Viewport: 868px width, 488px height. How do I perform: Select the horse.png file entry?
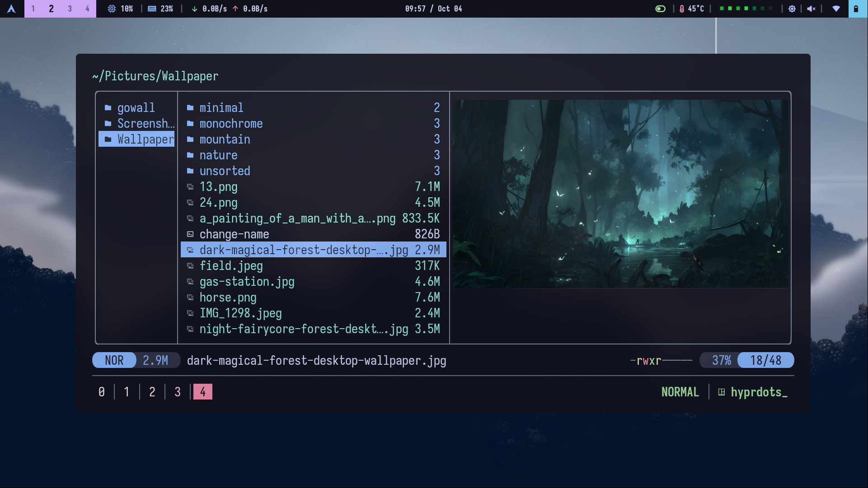228,297
